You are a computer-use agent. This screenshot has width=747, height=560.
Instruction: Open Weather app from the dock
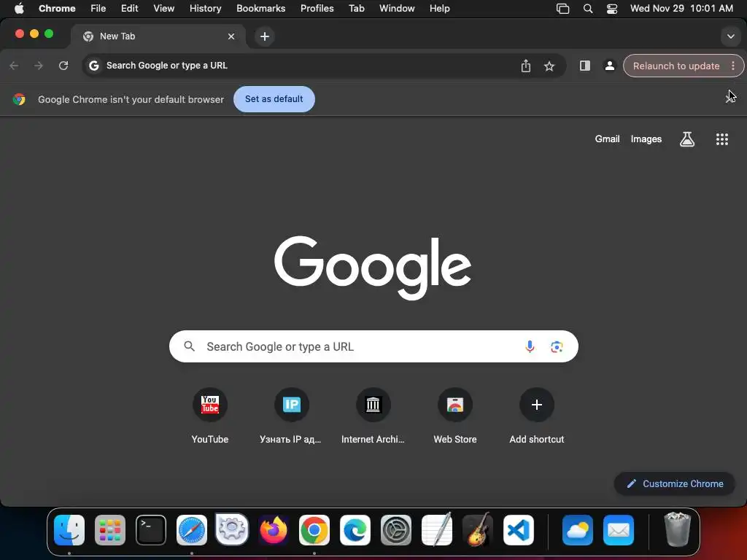pos(578,530)
